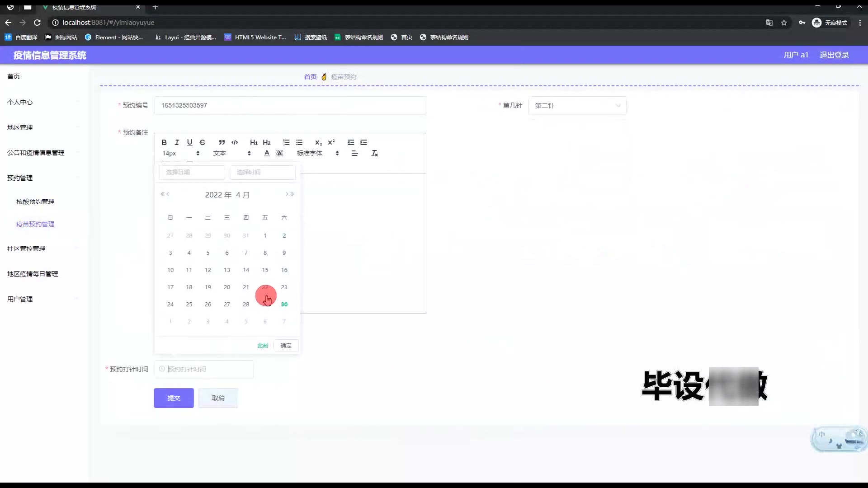The image size is (868, 488).
Task: Open the 标准字体 font dropdown
Action: (317, 154)
